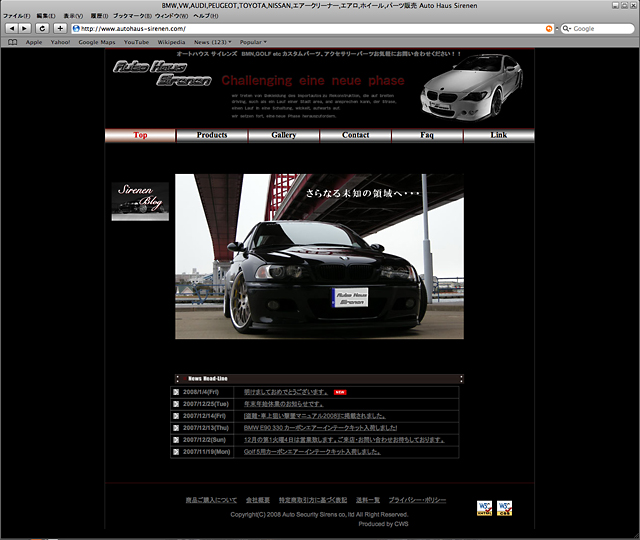This screenshot has height=540, width=640.
Task: Open the Apple bookmark
Action: (x=34, y=42)
